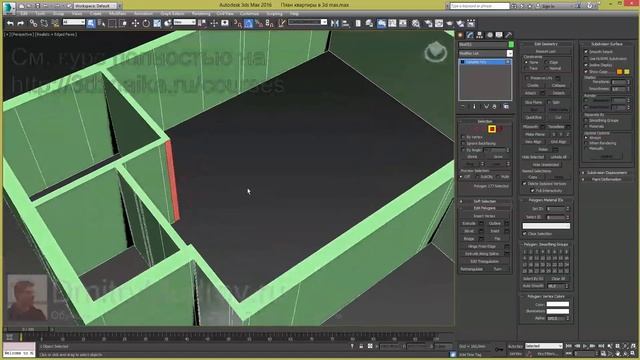Click the Bevel button
Image resolution: width=640 pixels, height=360 pixels.
click(x=469, y=231)
